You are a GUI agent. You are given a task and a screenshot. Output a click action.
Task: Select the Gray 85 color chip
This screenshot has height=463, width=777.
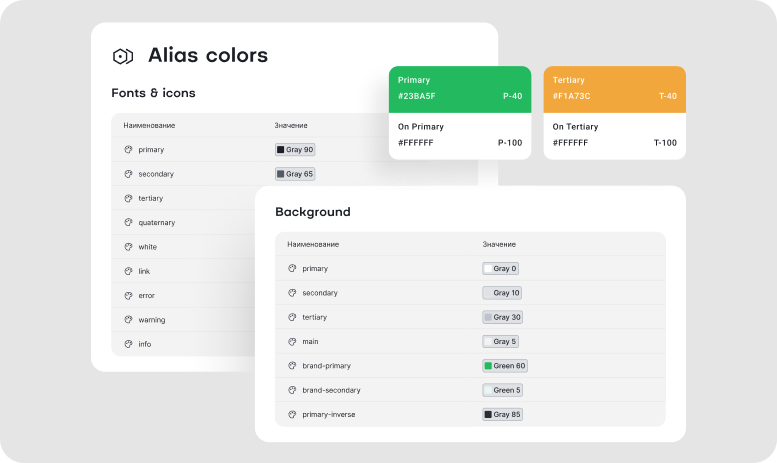[x=502, y=414]
